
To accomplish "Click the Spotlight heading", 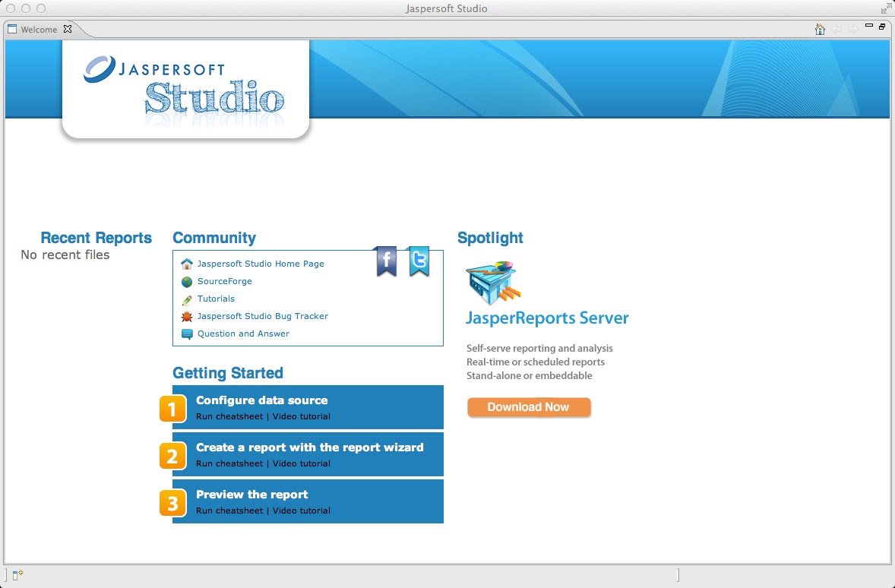I will coord(490,238).
